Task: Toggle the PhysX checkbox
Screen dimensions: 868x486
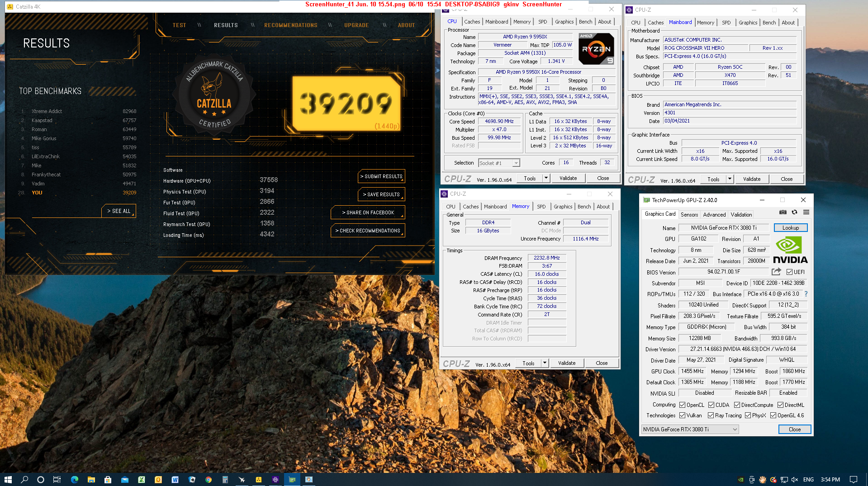Action: [748, 415]
